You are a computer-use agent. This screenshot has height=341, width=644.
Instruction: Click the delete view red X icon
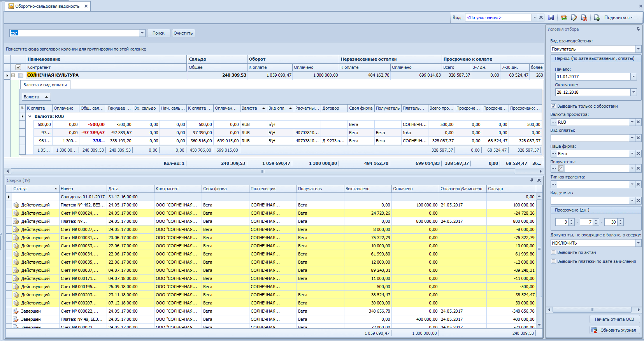pos(584,17)
